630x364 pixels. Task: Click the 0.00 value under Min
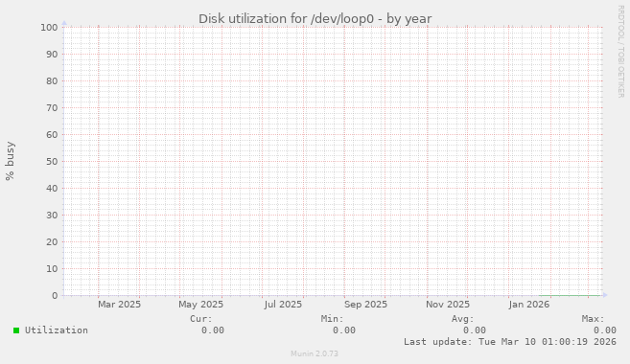tap(344, 330)
